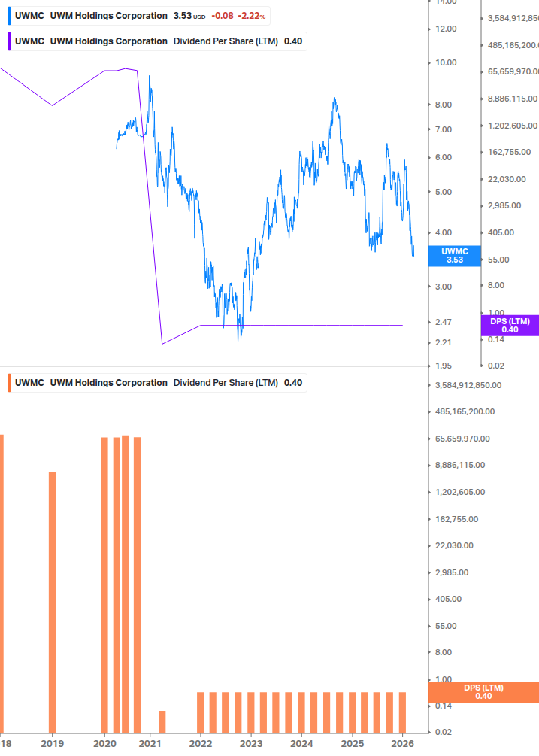Click the -2.22% change value in legend
The height and width of the screenshot is (756, 539).
[x=251, y=16]
